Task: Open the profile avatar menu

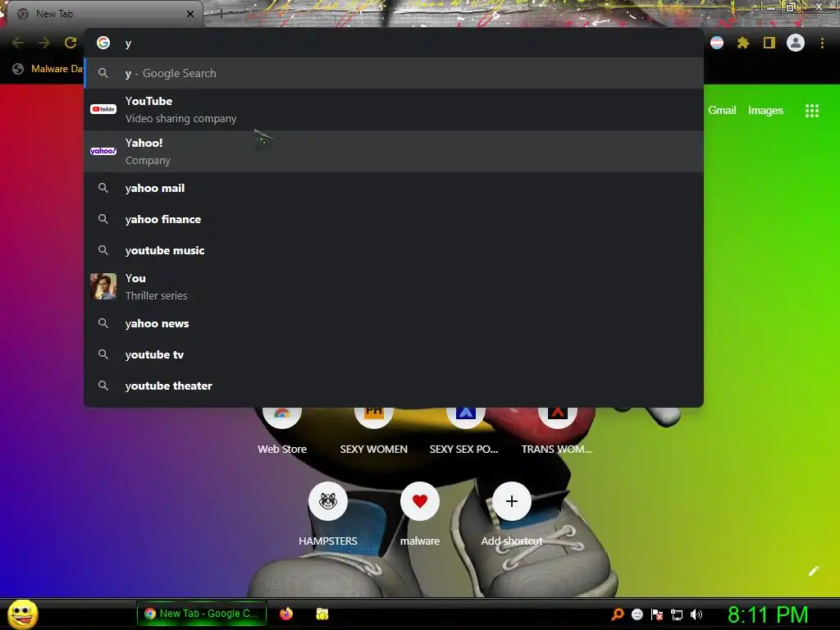Action: click(x=796, y=43)
